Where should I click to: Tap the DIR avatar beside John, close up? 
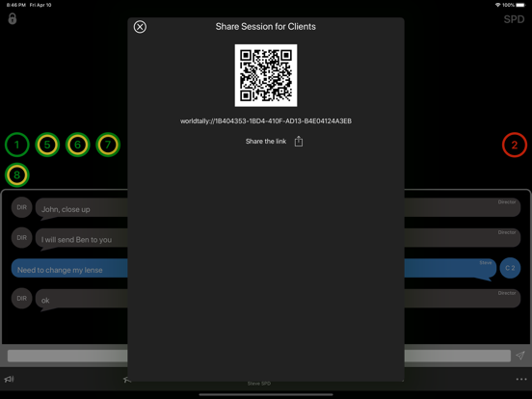pos(22,207)
